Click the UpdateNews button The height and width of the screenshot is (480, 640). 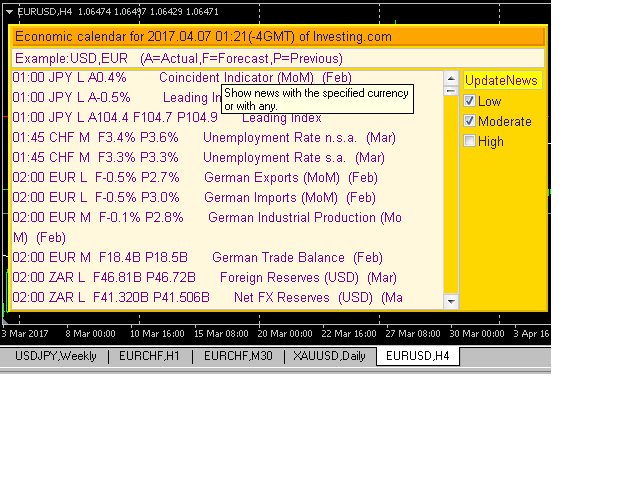point(502,81)
